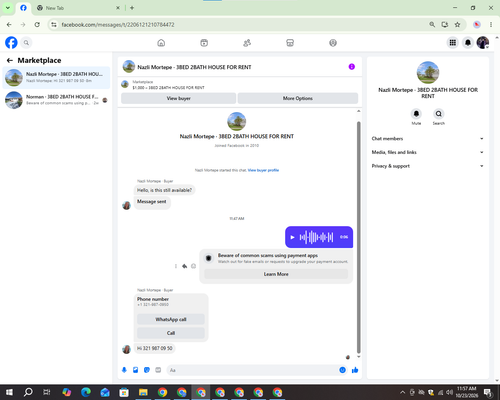Attach a photo using the image icon
This screenshot has height=400, width=500.
coord(136,370)
